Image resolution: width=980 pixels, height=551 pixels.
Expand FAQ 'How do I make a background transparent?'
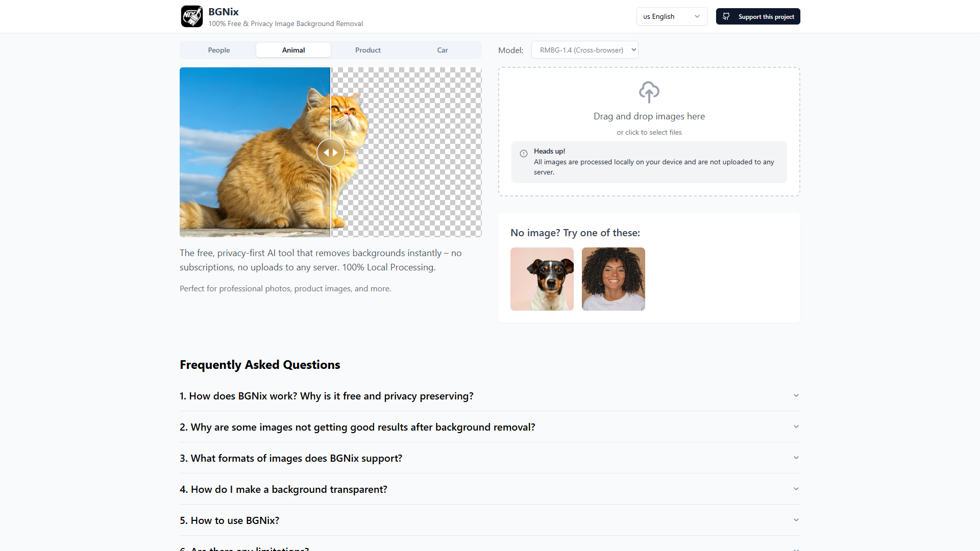point(489,489)
